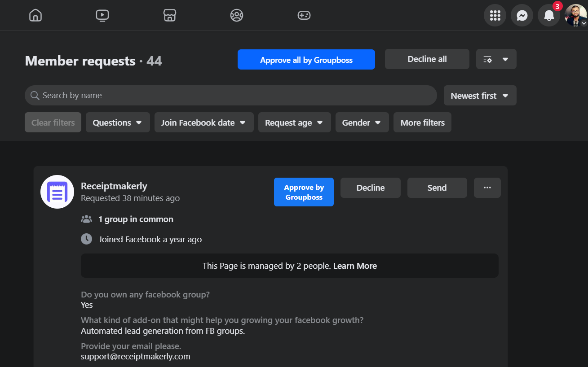588x367 pixels.
Task: Open the nine-dot Menu grid icon
Action: click(x=495, y=16)
